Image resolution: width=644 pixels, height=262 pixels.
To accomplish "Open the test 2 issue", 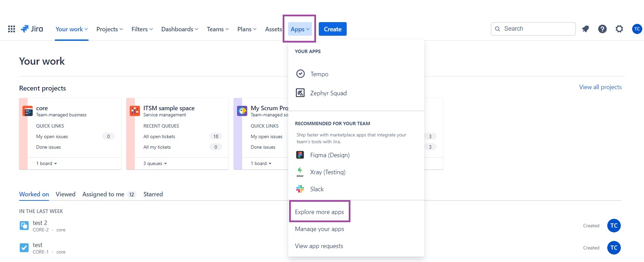I will [40, 223].
